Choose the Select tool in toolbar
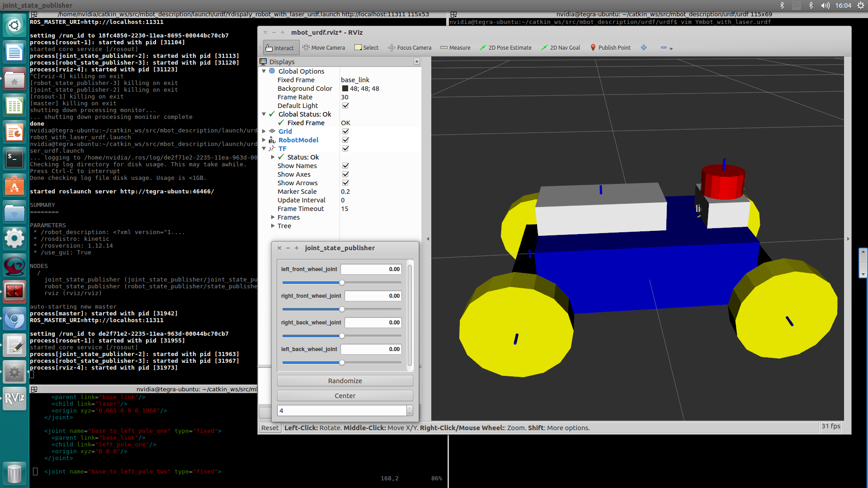 [366, 48]
